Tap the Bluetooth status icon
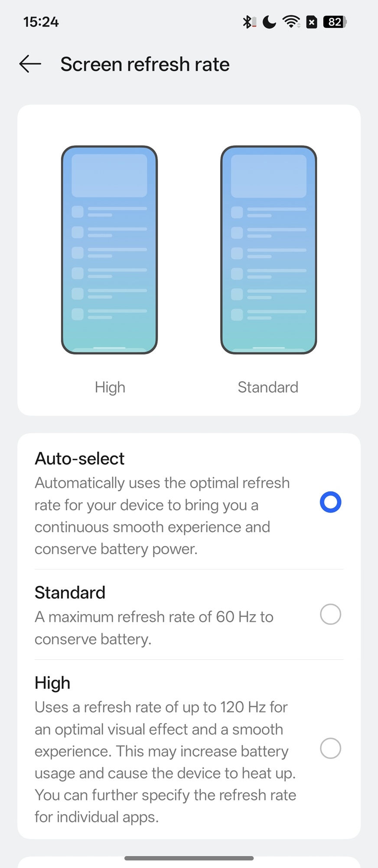The height and width of the screenshot is (868, 378). 248,22
